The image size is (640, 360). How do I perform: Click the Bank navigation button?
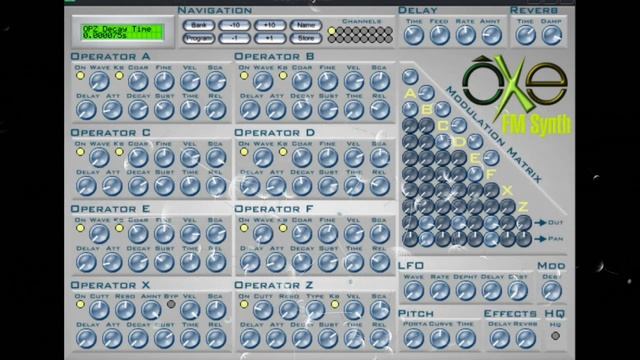199,25
